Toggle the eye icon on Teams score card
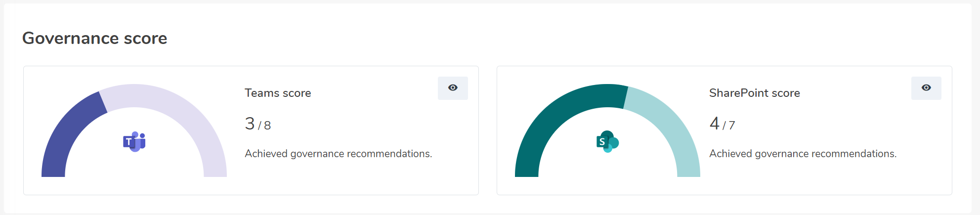 [x=453, y=88]
